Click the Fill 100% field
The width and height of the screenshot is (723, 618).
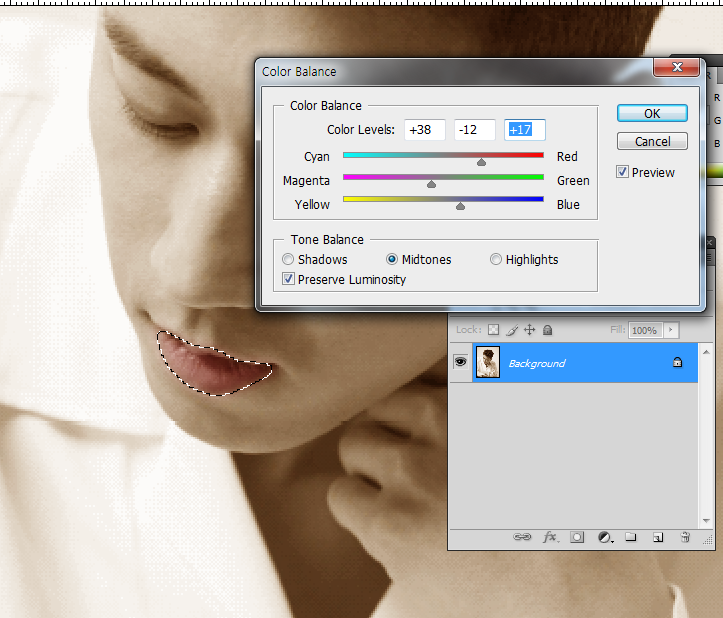tap(645, 330)
